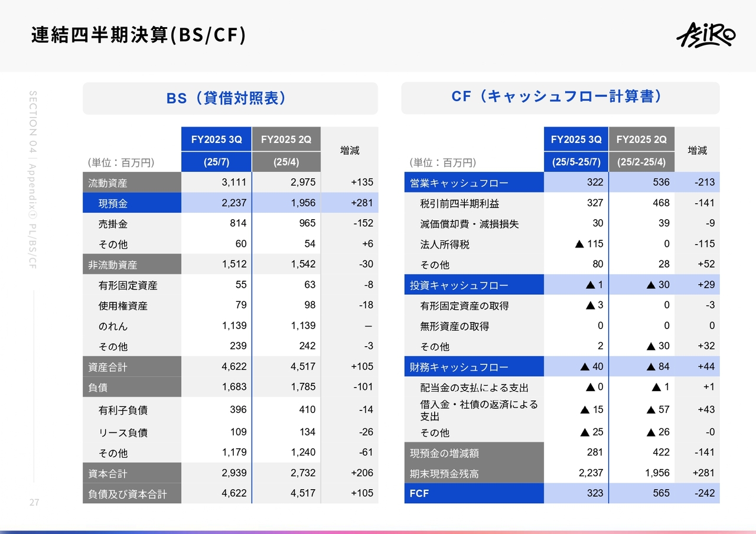Click the slide title 連結四半期決算(BS/CF)

coord(138,35)
